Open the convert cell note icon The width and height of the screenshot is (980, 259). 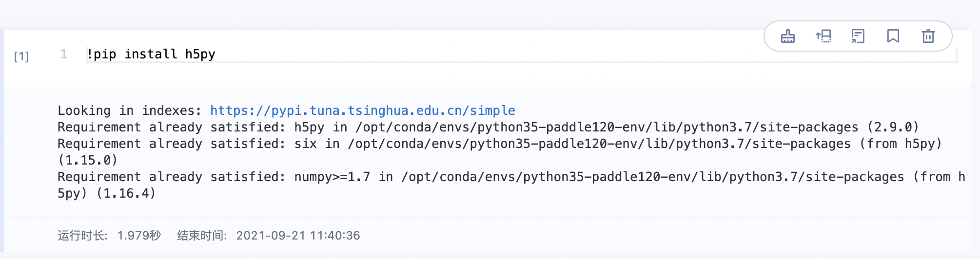click(858, 36)
